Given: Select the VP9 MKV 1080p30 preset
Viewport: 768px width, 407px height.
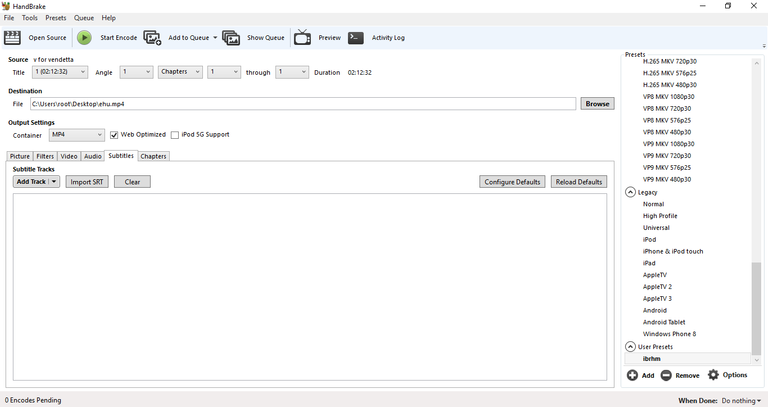Looking at the screenshot, I should point(669,144).
